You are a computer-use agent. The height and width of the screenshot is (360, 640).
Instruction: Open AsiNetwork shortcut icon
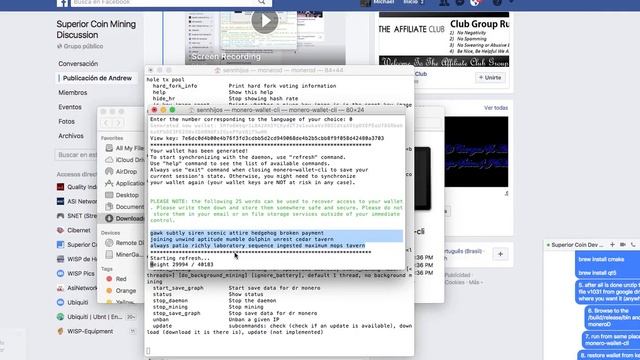click(60, 288)
